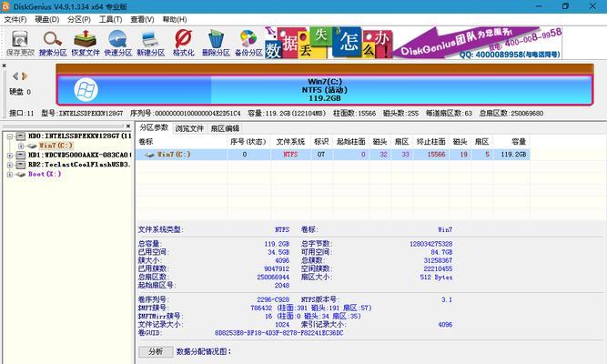Start 快速分区 quick partition
The width and height of the screenshot is (607, 364).
(x=117, y=44)
